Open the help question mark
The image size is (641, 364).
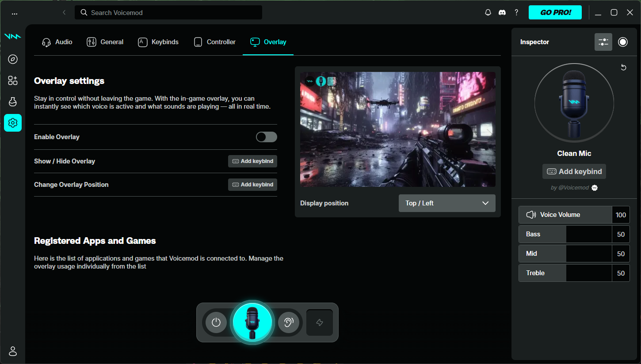pos(516,12)
